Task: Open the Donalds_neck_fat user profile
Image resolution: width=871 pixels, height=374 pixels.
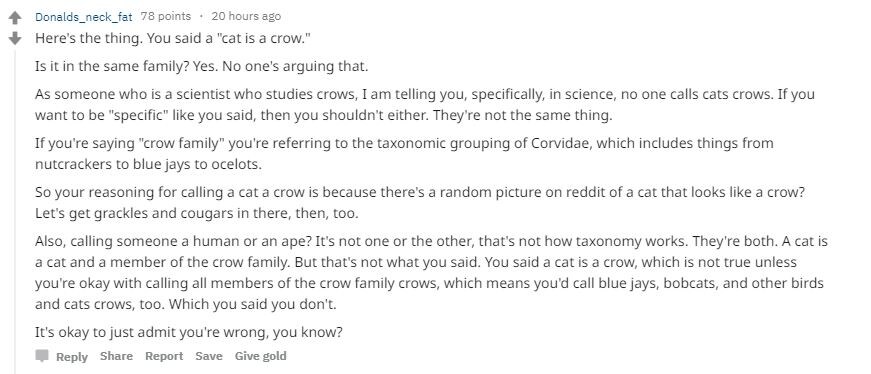Action: pos(84,17)
